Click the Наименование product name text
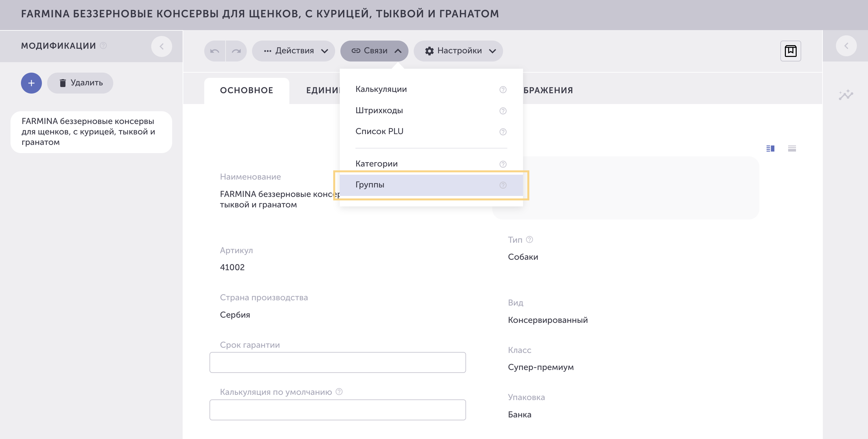 [x=280, y=199]
